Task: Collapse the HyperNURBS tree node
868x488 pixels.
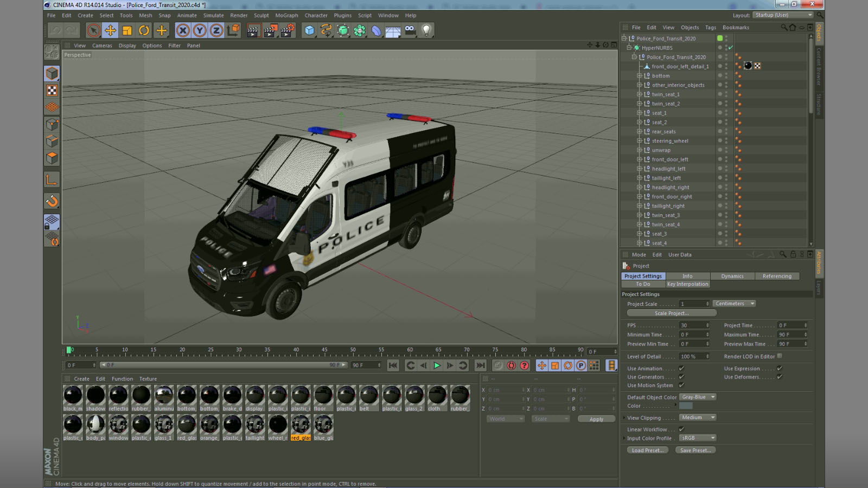Action: pos(629,48)
